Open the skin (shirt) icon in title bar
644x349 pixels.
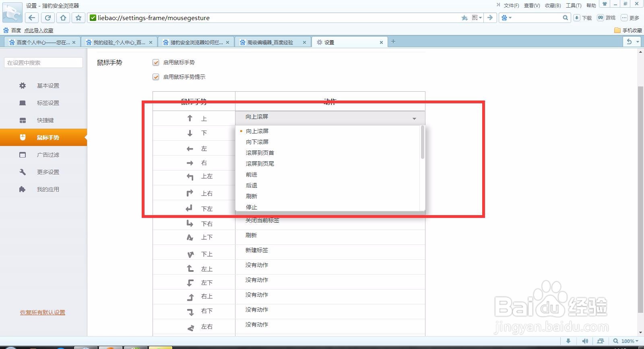(605, 4)
